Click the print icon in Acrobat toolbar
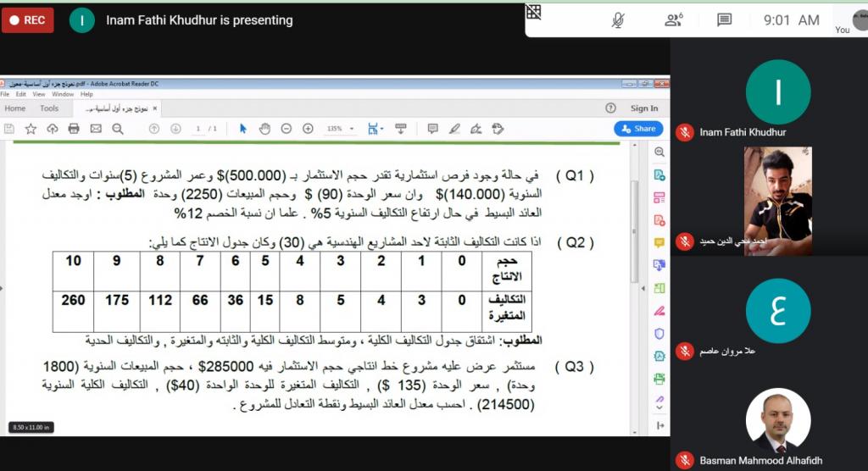 click(x=74, y=129)
